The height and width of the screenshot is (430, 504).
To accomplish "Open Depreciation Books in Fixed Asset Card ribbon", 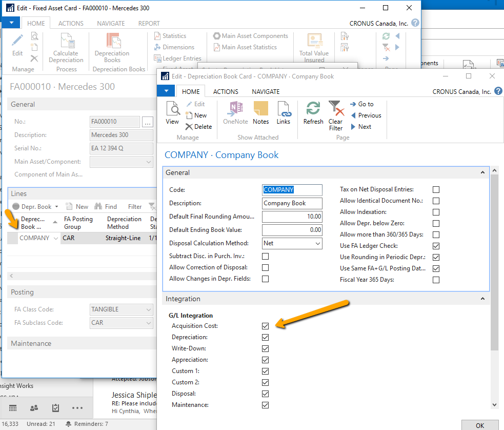I will [x=112, y=48].
